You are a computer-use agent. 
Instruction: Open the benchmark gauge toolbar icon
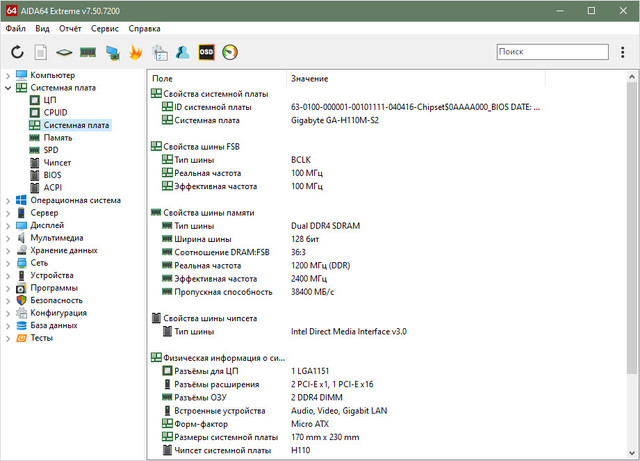click(230, 52)
